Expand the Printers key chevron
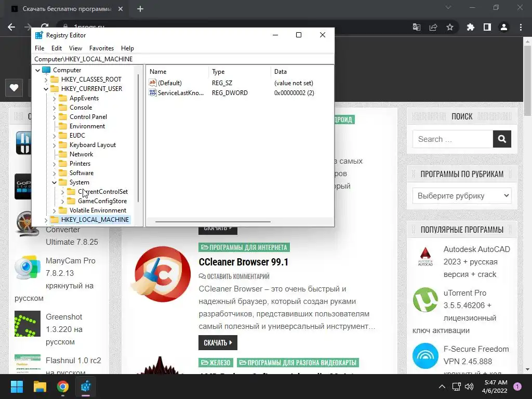The image size is (532, 399). 54,164
